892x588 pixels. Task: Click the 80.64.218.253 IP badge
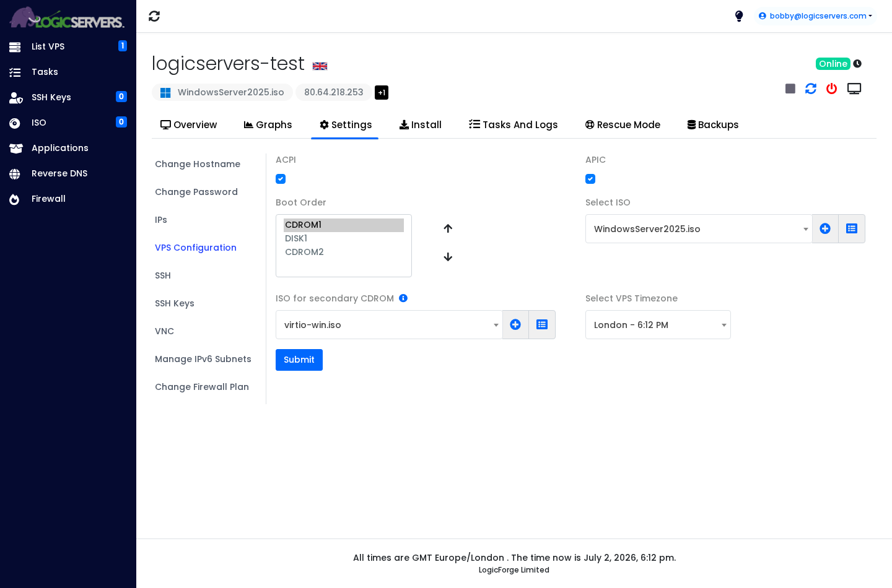click(334, 92)
